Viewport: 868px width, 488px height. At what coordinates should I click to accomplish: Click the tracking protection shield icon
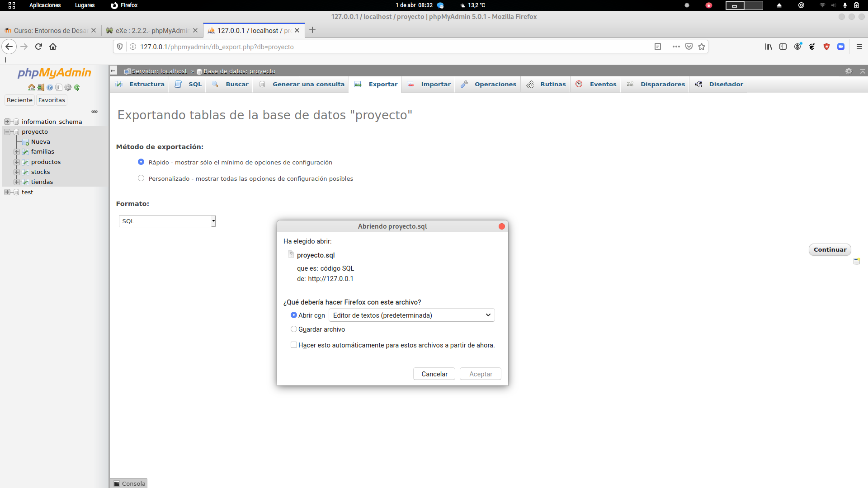[120, 47]
